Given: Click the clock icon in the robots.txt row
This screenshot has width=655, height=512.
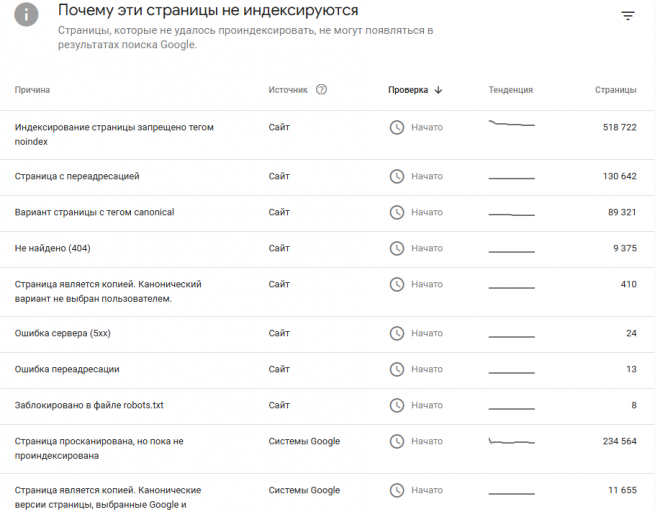Looking at the screenshot, I should tap(397, 405).
